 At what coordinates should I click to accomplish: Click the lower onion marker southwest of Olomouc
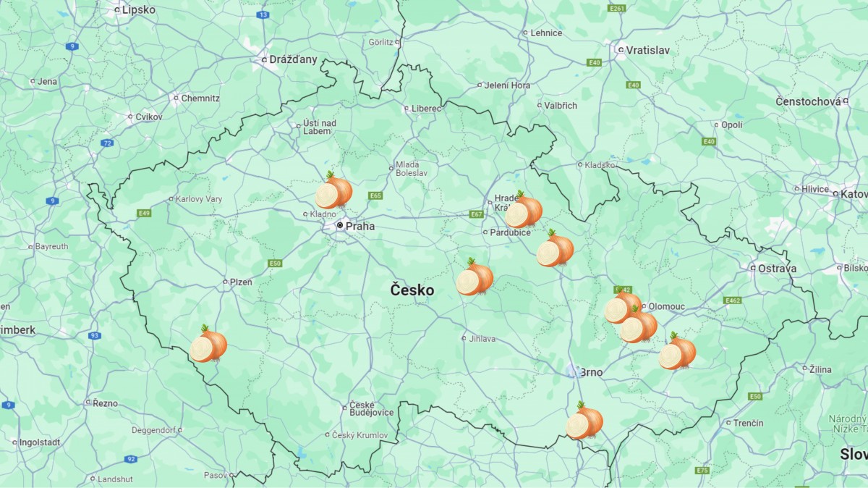[639, 324]
